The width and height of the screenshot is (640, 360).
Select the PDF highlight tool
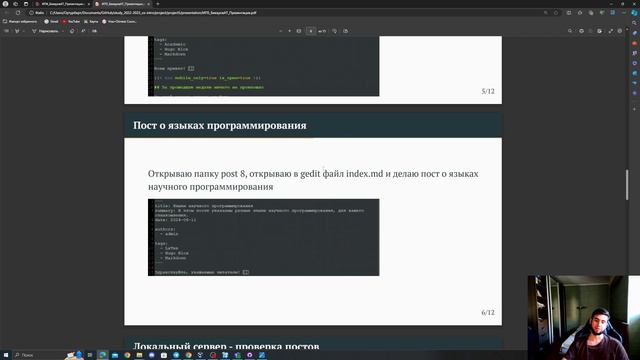tap(17, 31)
